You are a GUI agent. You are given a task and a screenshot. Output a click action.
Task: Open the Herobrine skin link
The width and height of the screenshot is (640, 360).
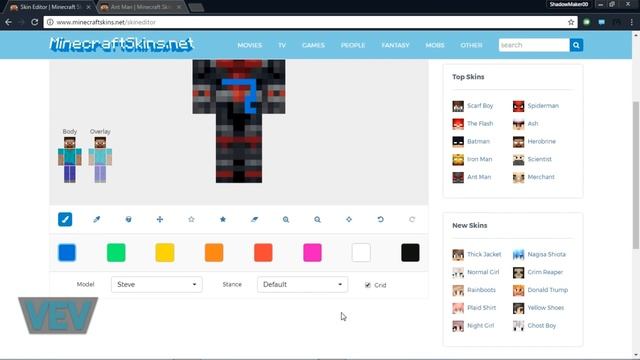pos(542,142)
